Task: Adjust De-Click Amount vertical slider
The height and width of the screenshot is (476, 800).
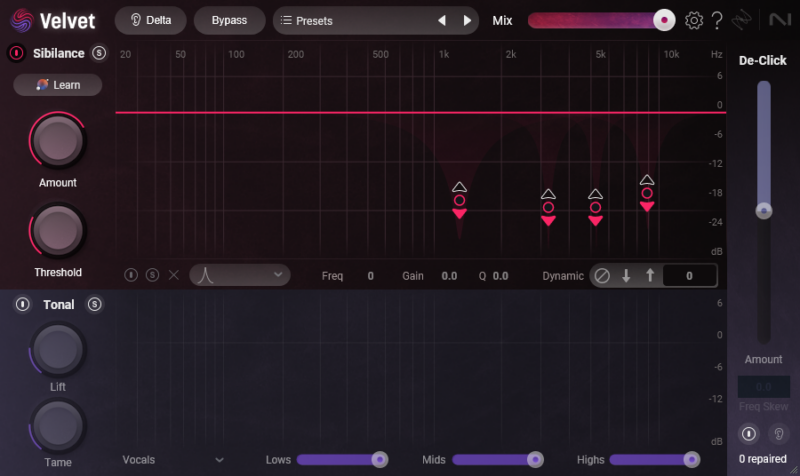Action: coord(763,211)
